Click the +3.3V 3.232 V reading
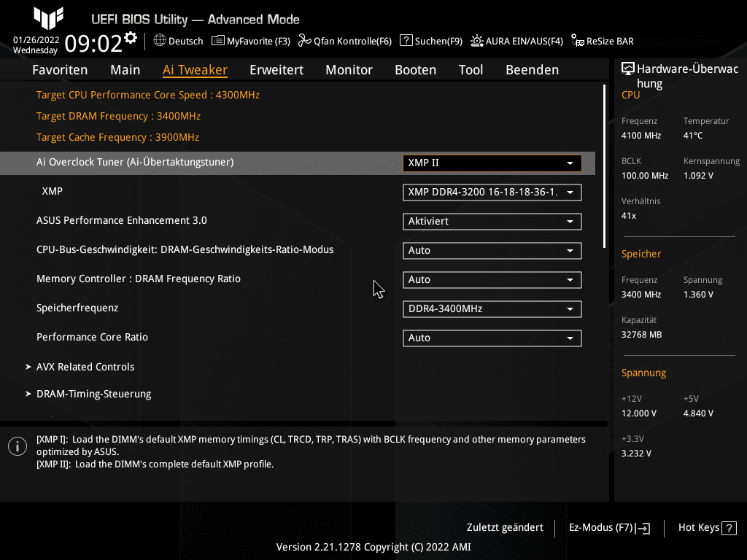 pos(636,454)
